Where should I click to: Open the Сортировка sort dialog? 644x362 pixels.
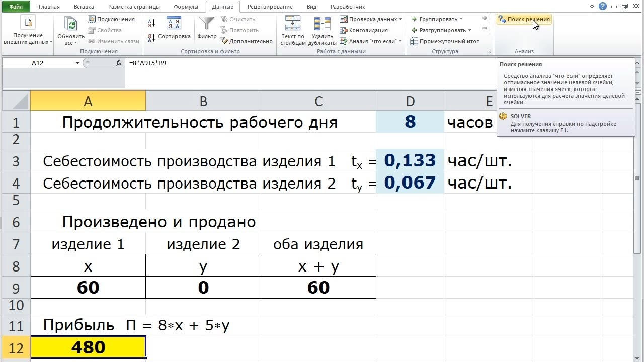pyautogui.click(x=174, y=28)
